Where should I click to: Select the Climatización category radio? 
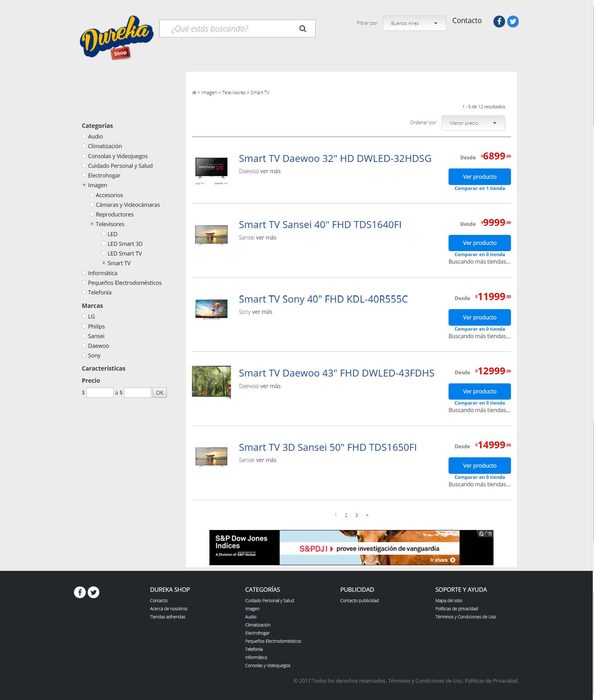(84, 146)
